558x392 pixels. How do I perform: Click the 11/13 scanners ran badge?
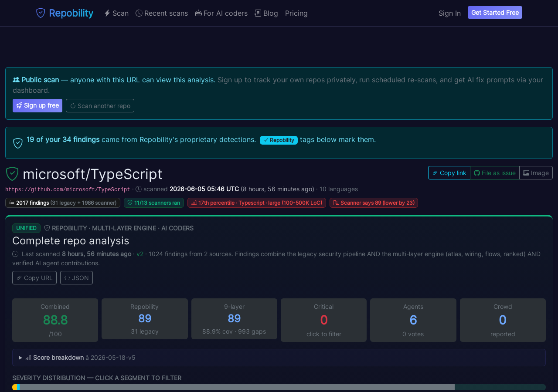pyautogui.click(x=154, y=203)
